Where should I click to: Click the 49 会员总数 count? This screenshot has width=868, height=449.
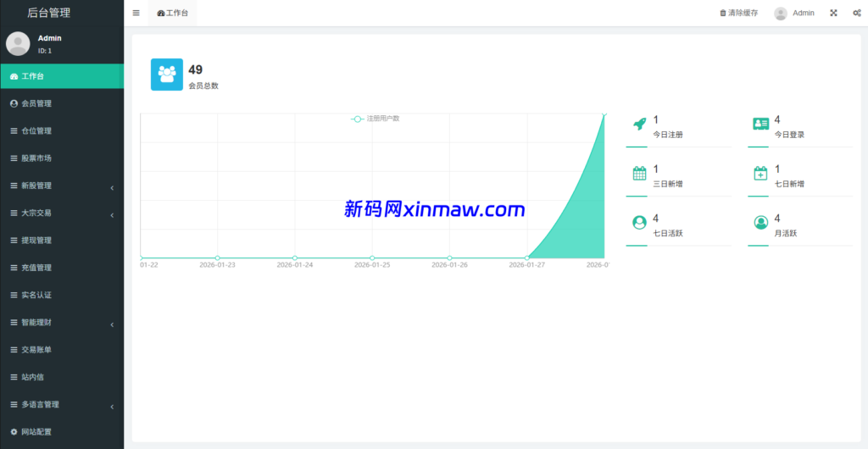point(196,69)
